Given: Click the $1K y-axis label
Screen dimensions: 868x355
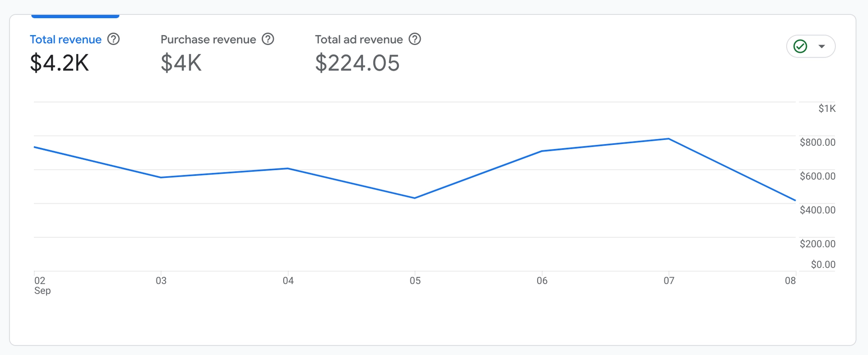Looking at the screenshot, I should [826, 109].
